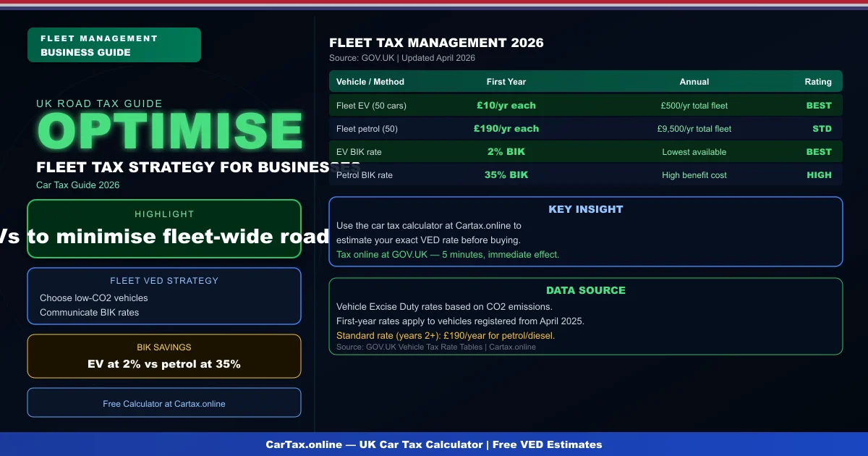Select the Annual column header

pyautogui.click(x=694, y=82)
